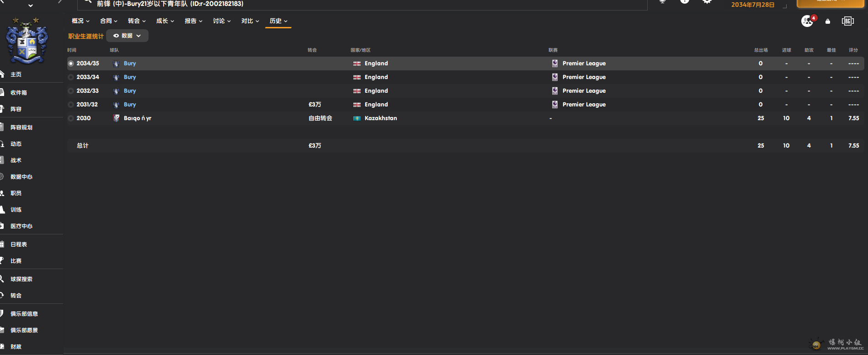Click the padlock icon
This screenshot has height=355, width=868.
pyautogui.click(x=828, y=21)
